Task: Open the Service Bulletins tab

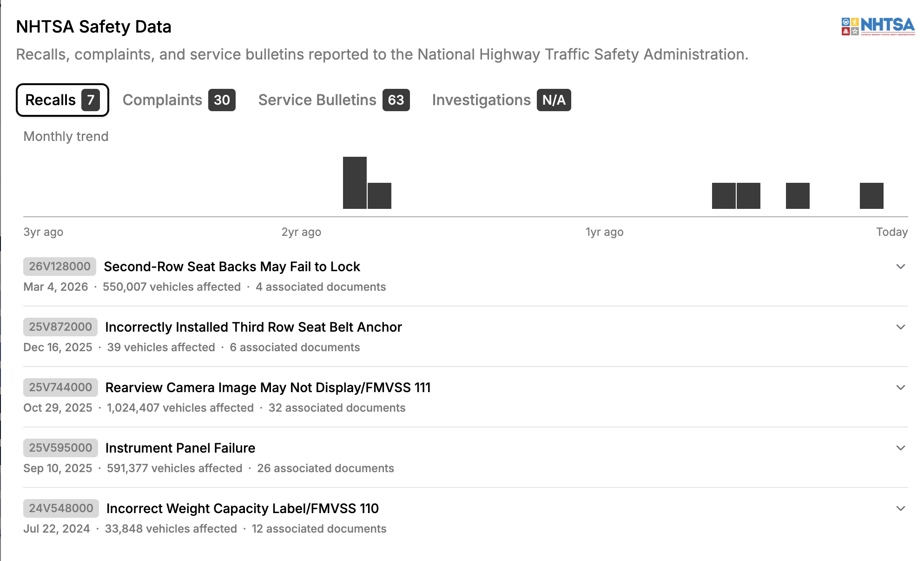Action: [x=334, y=100]
